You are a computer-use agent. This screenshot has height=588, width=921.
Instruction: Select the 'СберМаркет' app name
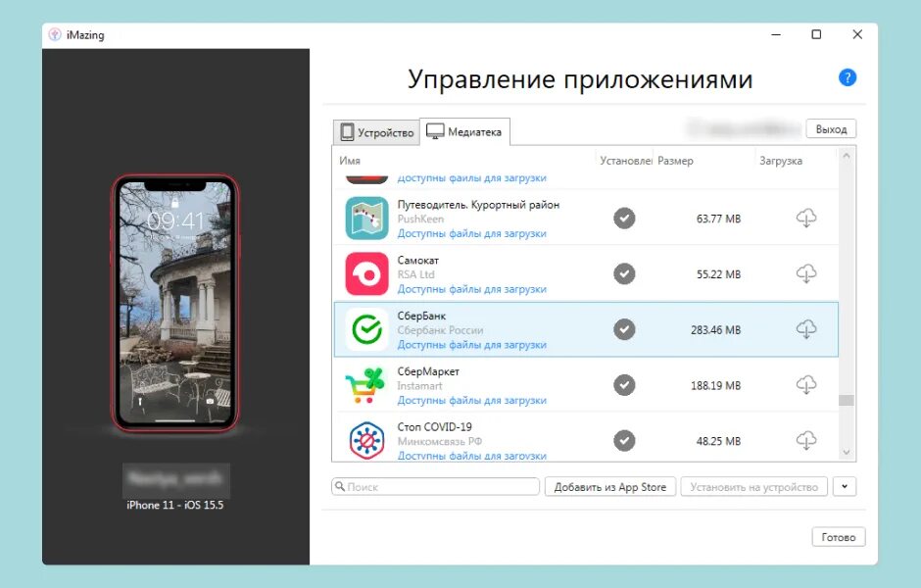[428, 371]
